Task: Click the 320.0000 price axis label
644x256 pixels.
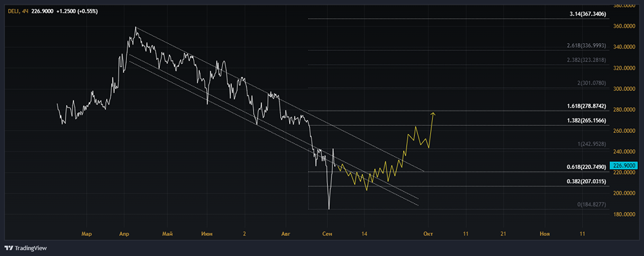Action: pyautogui.click(x=624, y=68)
